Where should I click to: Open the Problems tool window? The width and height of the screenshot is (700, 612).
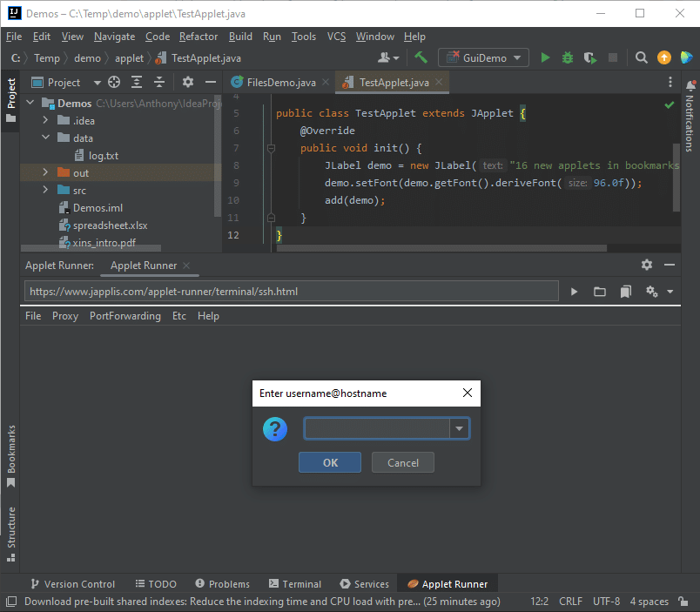[x=222, y=584]
